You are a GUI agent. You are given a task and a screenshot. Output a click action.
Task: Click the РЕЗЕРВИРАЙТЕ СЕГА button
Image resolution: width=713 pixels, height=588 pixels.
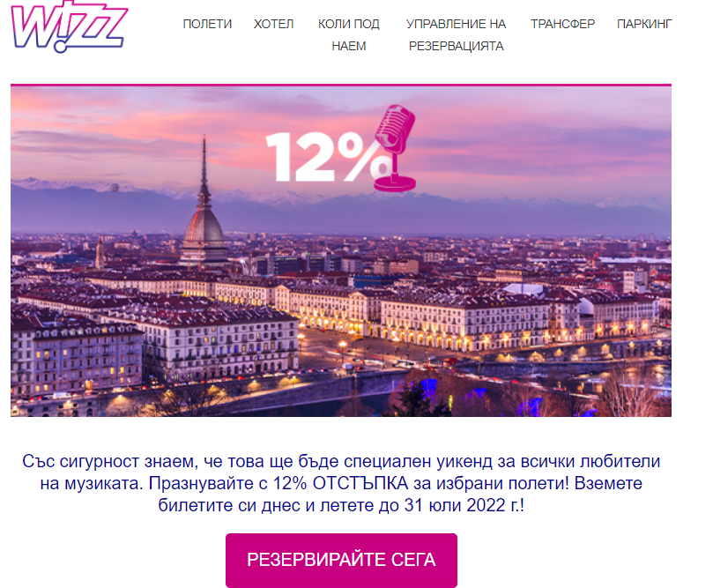point(341,561)
